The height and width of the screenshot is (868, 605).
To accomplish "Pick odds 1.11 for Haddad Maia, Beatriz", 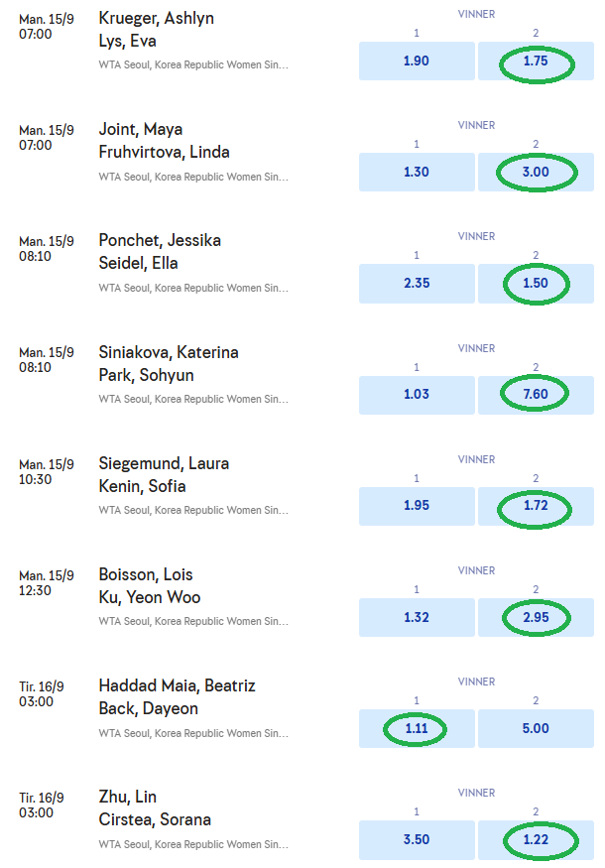I will pos(416,728).
